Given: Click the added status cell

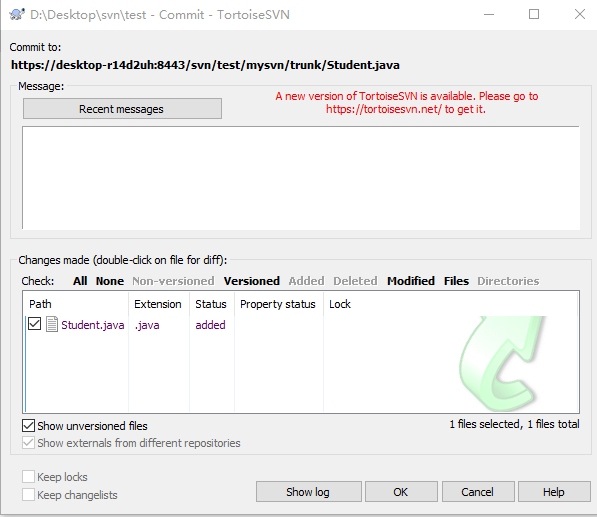Looking at the screenshot, I should click(x=210, y=325).
